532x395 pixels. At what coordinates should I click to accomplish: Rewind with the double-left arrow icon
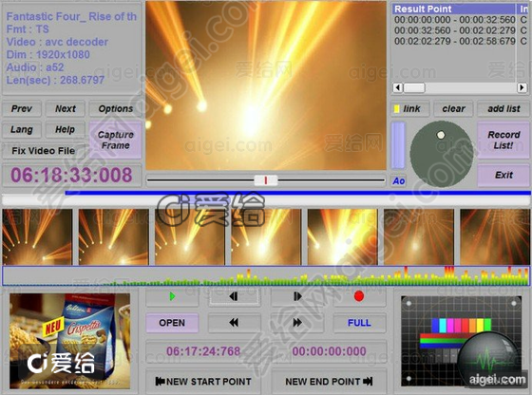[x=234, y=323]
